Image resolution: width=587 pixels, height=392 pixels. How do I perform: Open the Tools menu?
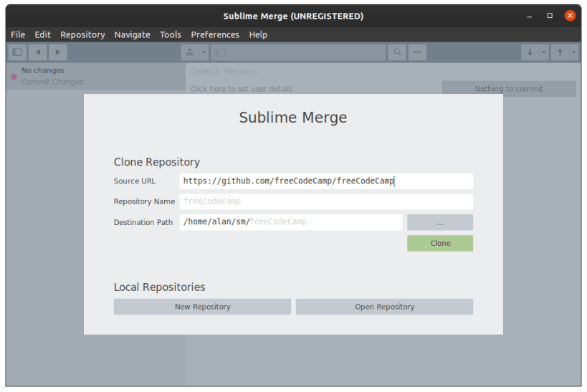171,35
